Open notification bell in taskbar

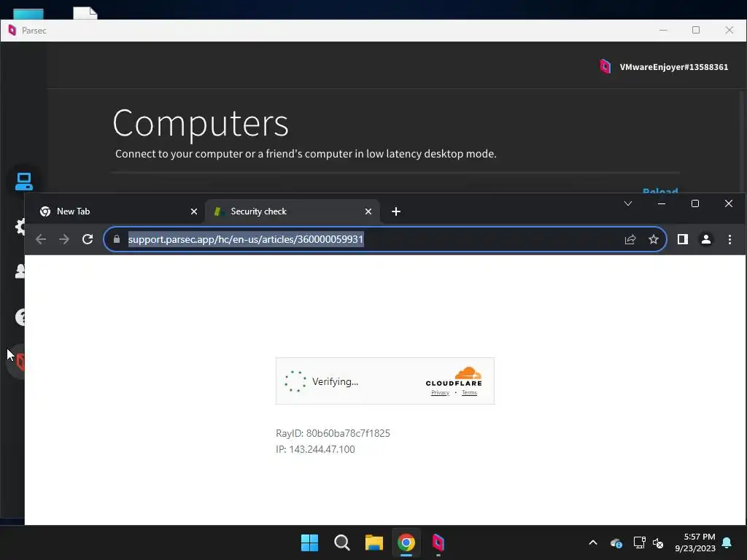coord(727,542)
